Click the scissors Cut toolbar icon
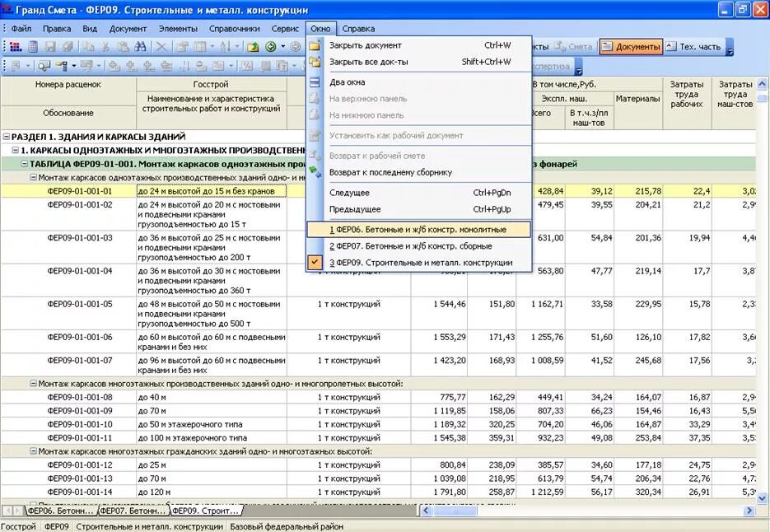Image resolution: width=770 pixels, height=532 pixels. click(105, 47)
